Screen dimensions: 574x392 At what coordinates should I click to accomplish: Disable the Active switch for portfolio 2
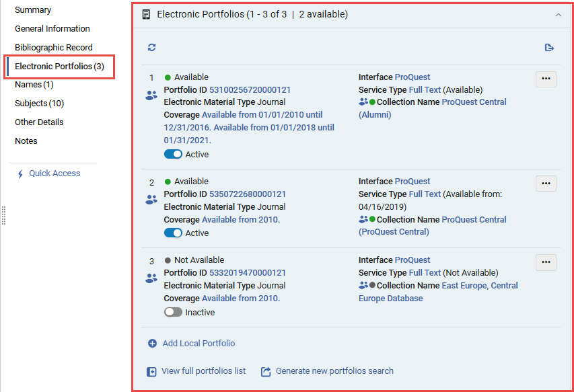click(x=173, y=233)
